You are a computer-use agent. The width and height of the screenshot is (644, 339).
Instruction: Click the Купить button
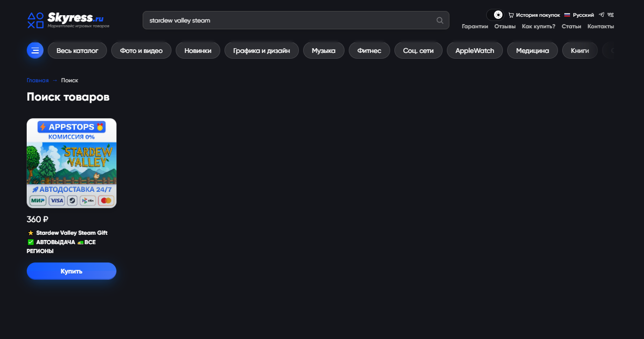click(x=71, y=271)
